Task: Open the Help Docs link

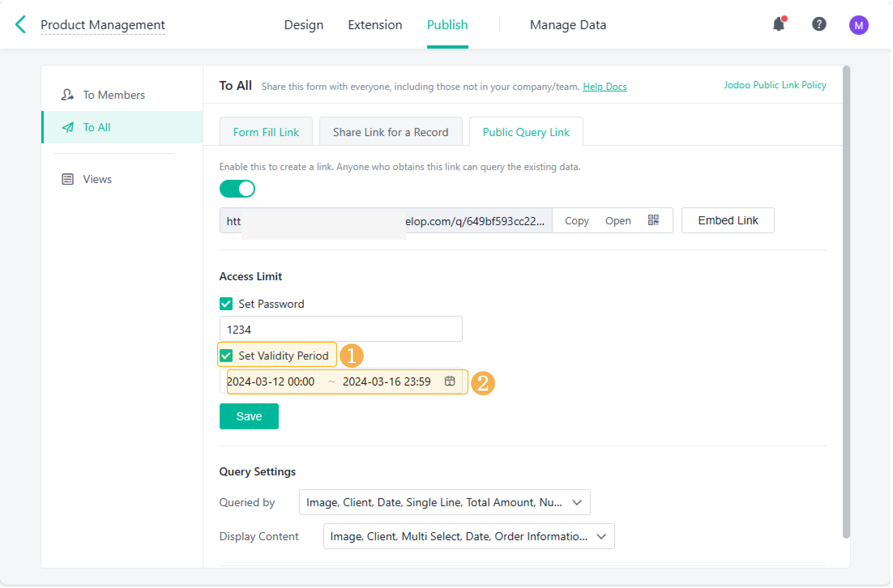Action: (605, 87)
